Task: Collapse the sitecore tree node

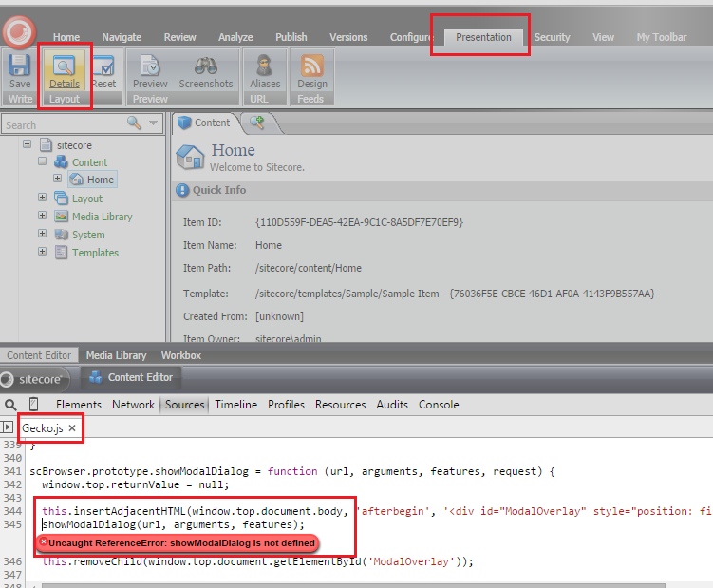Action: pyautogui.click(x=28, y=144)
